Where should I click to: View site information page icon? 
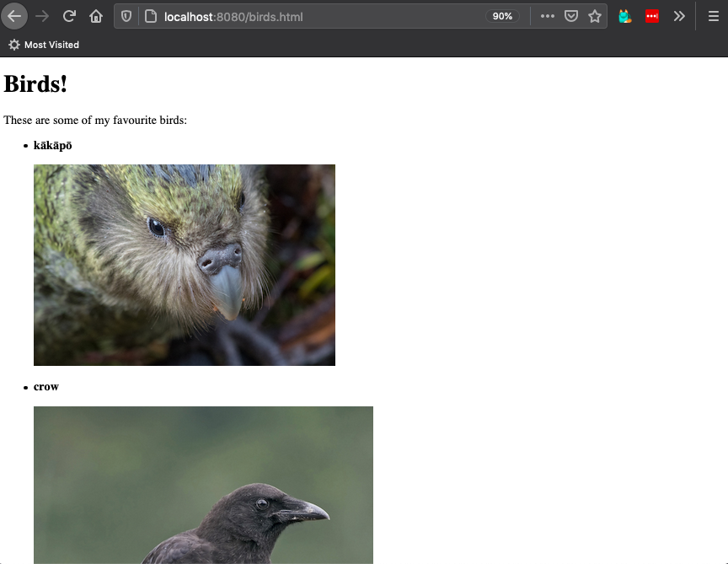click(x=151, y=16)
